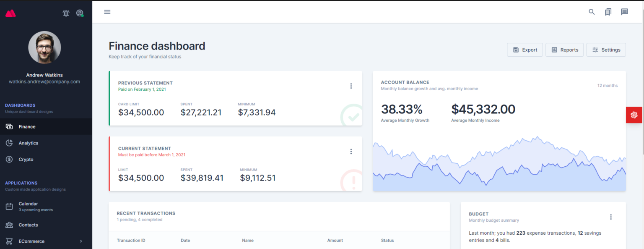The width and height of the screenshot is (644, 249).
Task: Open Budget card three-dot menu
Action: tap(610, 217)
